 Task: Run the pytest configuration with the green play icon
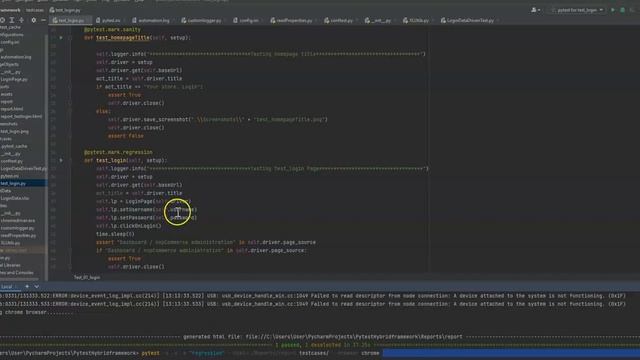pyautogui.click(x=613, y=10)
